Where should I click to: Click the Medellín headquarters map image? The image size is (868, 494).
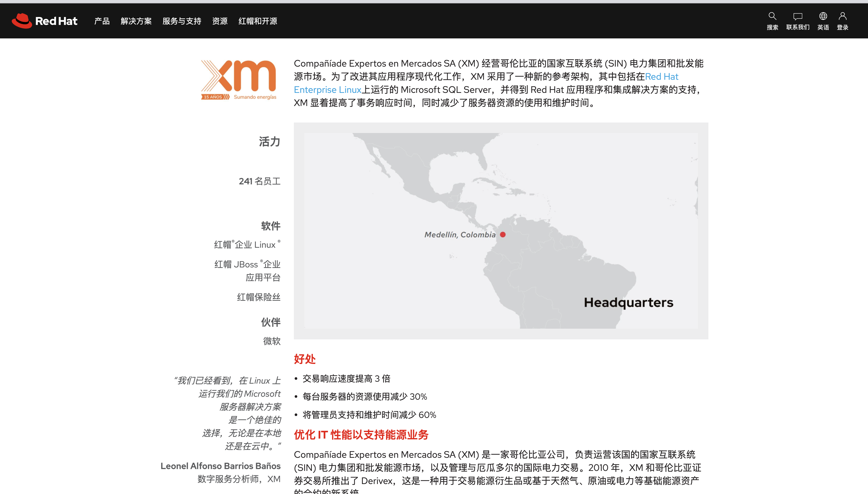coord(501,231)
